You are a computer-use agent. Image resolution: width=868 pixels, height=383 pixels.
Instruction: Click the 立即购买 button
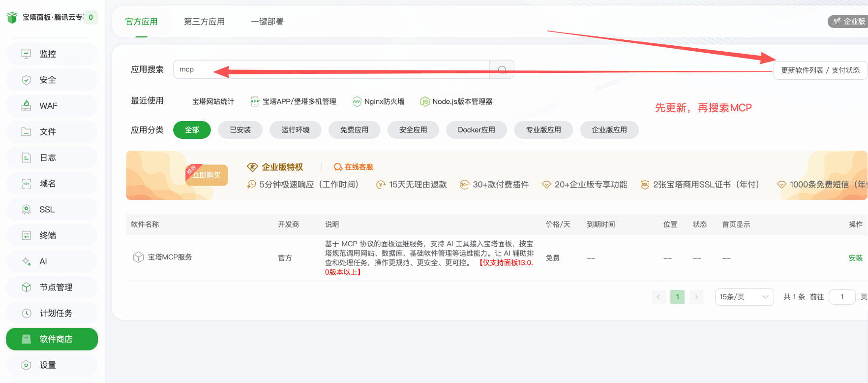tap(207, 175)
